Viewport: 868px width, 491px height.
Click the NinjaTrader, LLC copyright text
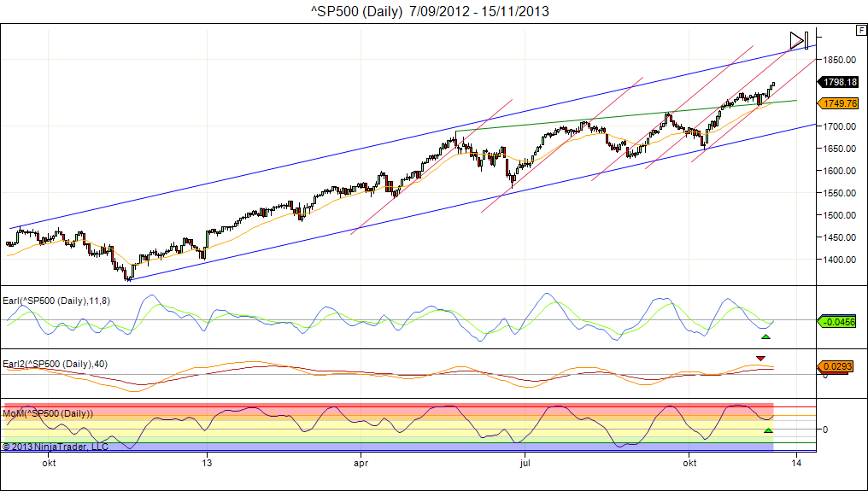pos(56,446)
